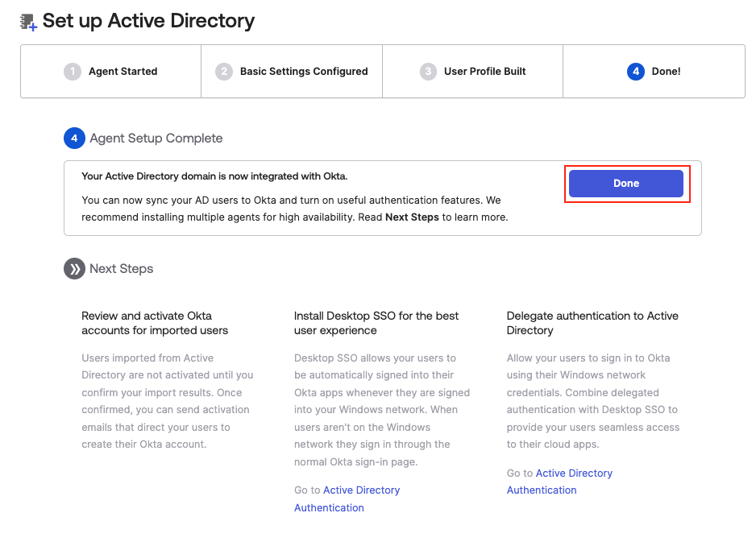Click the Agent Setup Complete heading text
The image size is (756, 546).
click(156, 139)
